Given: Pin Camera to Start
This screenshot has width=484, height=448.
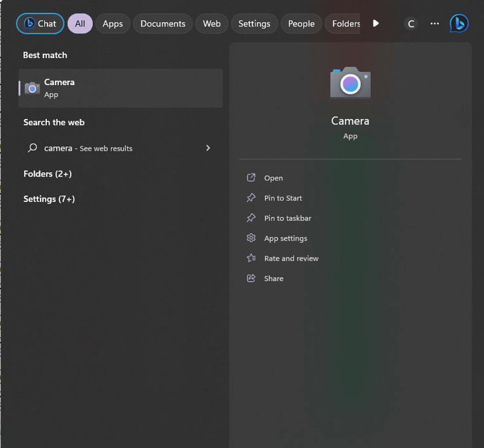Looking at the screenshot, I should click(283, 198).
